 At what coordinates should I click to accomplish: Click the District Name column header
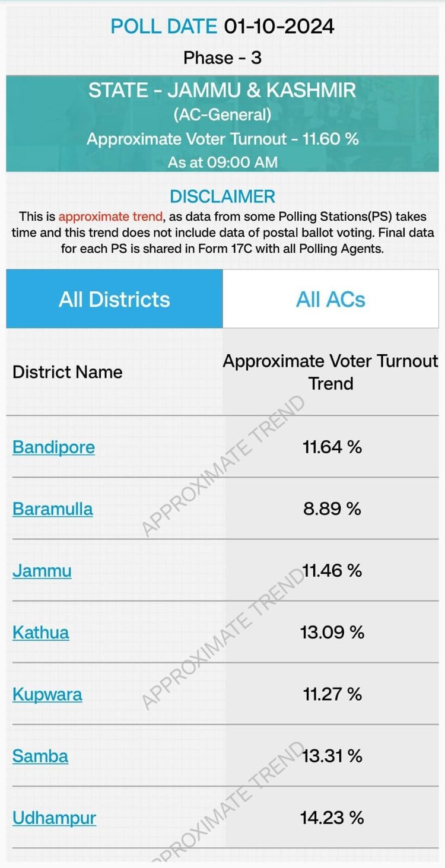pyautogui.click(x=68, y=372)
